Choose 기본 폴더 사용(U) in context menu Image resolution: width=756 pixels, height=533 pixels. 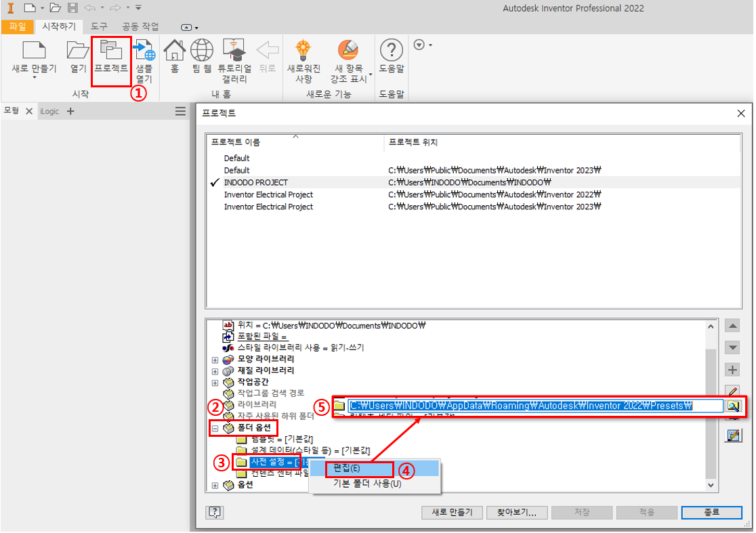point(374,484)
